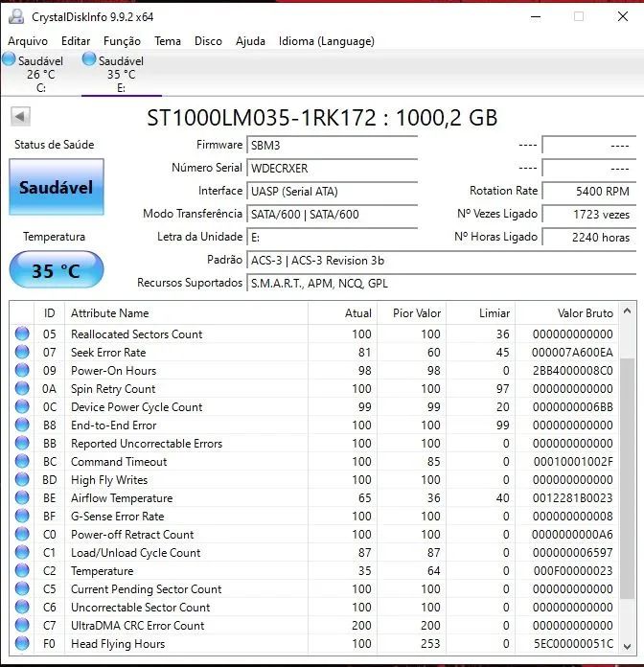Click the Atual column header
This screenshot has width=644, height=667.
point(342,313)
